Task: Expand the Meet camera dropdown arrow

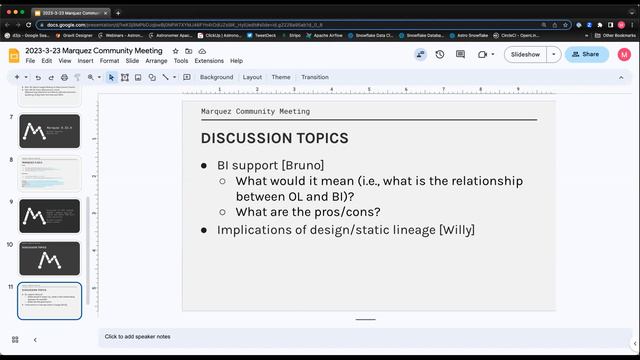Action: [x=493, y=54]
